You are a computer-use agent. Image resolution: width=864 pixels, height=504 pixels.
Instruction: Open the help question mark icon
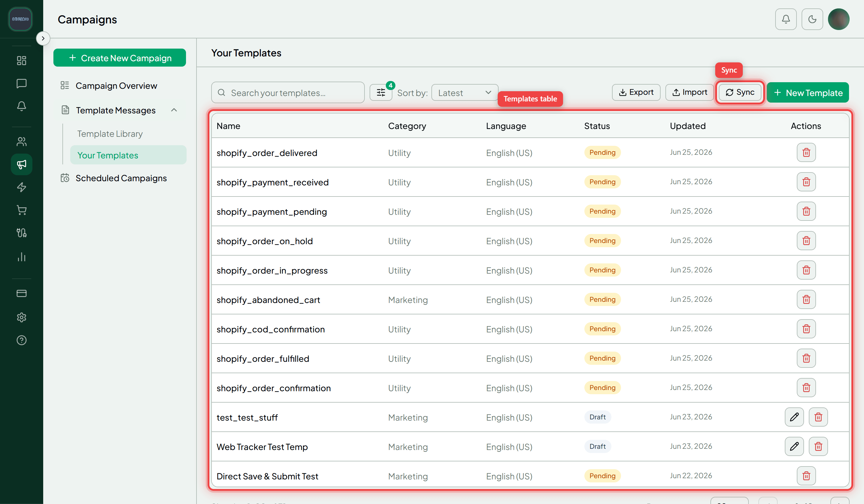click(x=22, y=340)
